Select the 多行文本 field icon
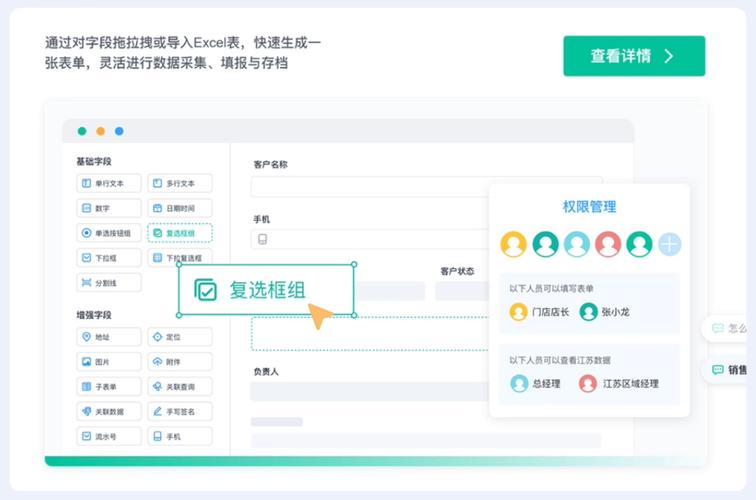Viewport: 756px width, 500px height. 180,183
